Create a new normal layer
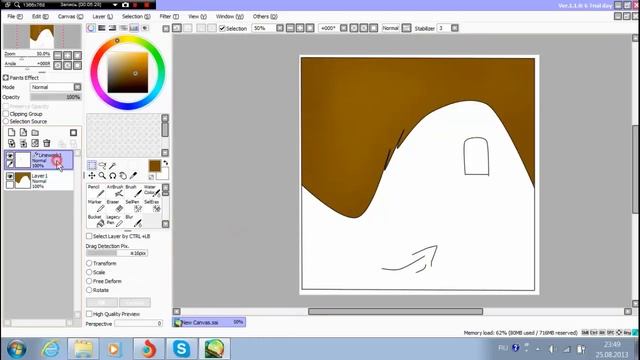 pyautogui.click(x=11, y=133)
